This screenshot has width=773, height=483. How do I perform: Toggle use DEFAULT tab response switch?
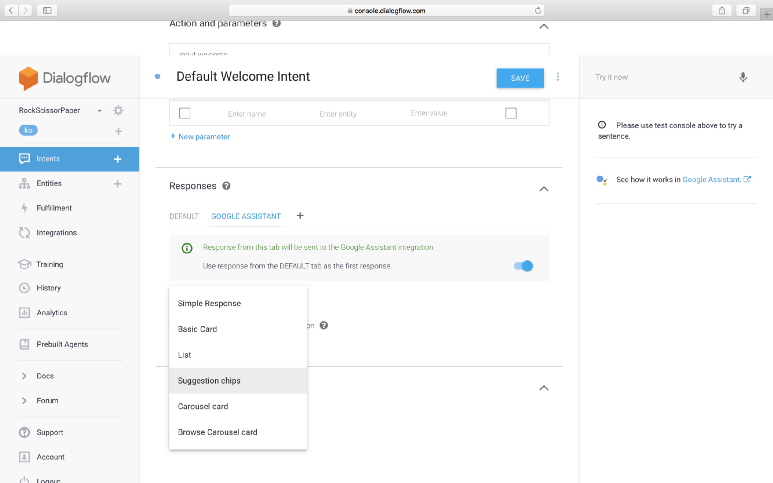[523, 266]
